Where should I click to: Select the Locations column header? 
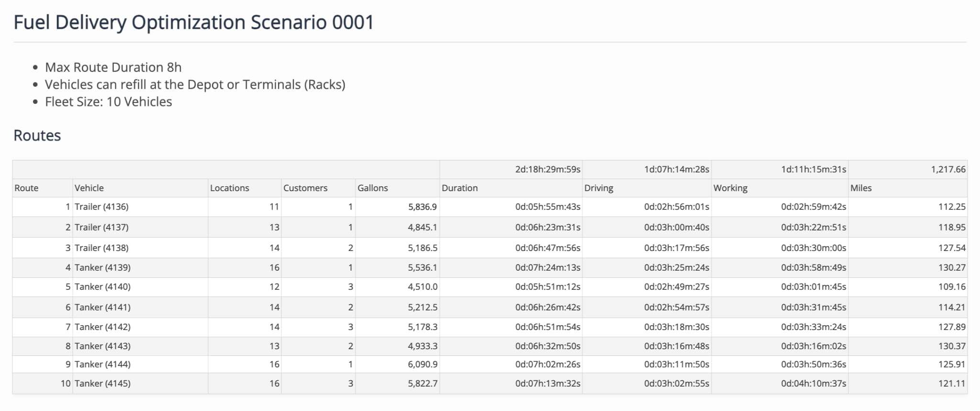click(230, 188)
